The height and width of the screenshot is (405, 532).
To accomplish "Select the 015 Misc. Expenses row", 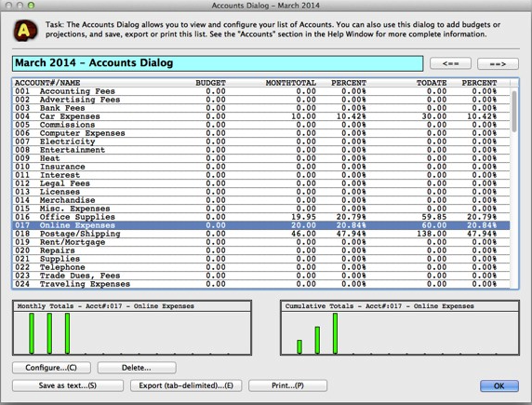I will 261,209.
